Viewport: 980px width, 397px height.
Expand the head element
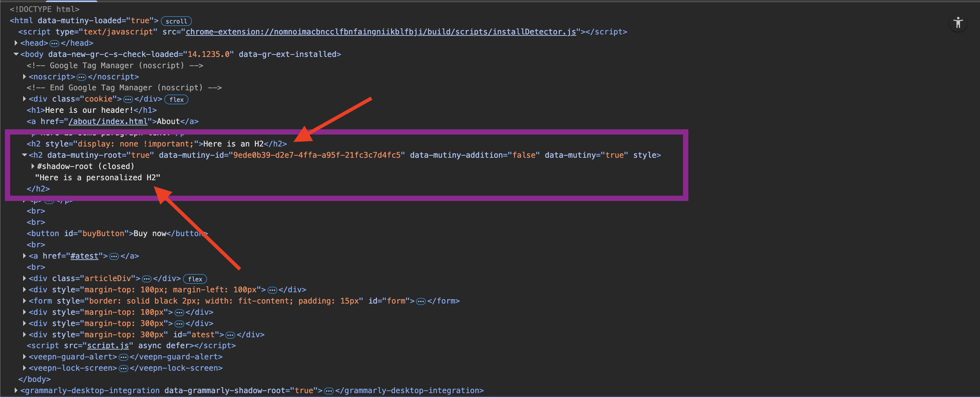(x=16, y=43)
